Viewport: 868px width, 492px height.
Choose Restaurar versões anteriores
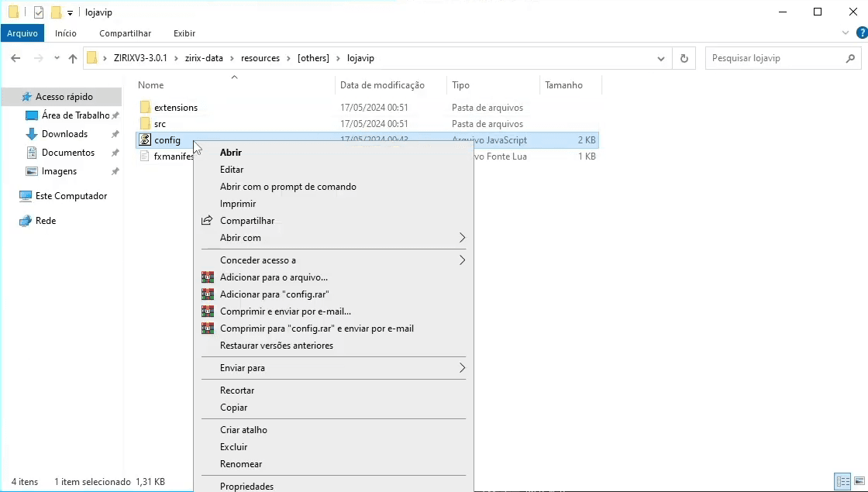(x=277, y=346)
